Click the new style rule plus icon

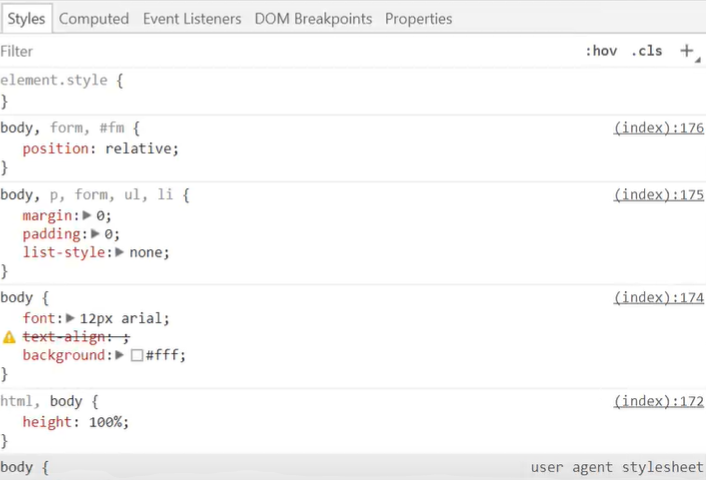[687, 51]
